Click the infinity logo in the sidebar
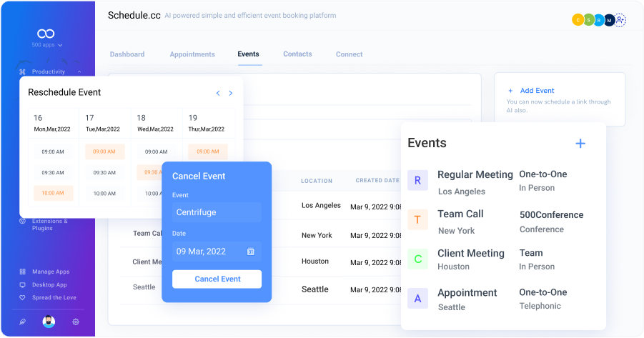The width and height of the screenshot is (644, 338). [x=46, y=34]
